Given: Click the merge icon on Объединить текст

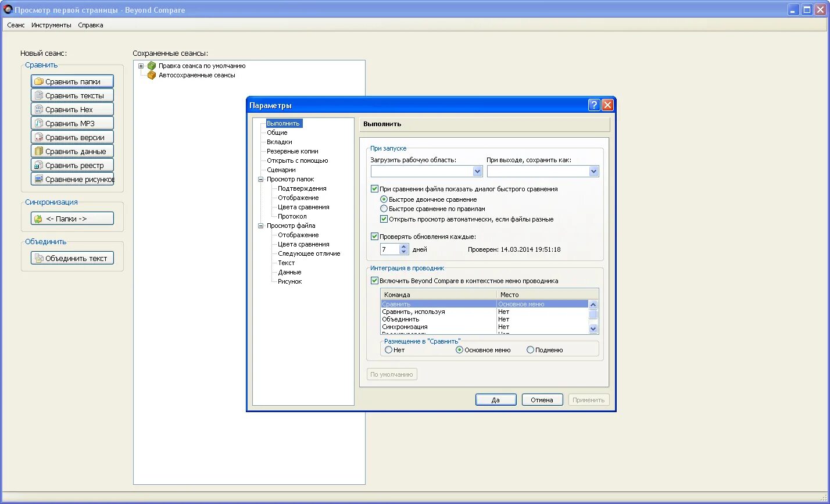Looking at the screenshot, I should click(x=39, y=258).
